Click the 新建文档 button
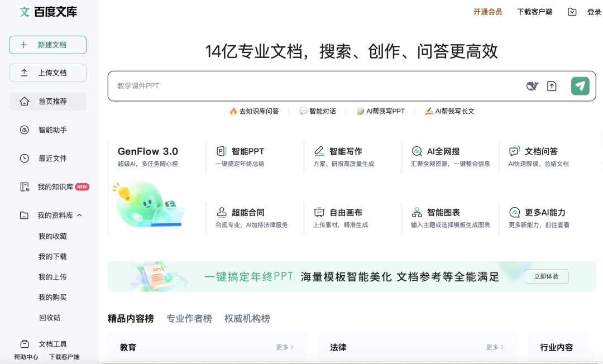This screenshot has height=364, width=603. (x=47, y=45)
